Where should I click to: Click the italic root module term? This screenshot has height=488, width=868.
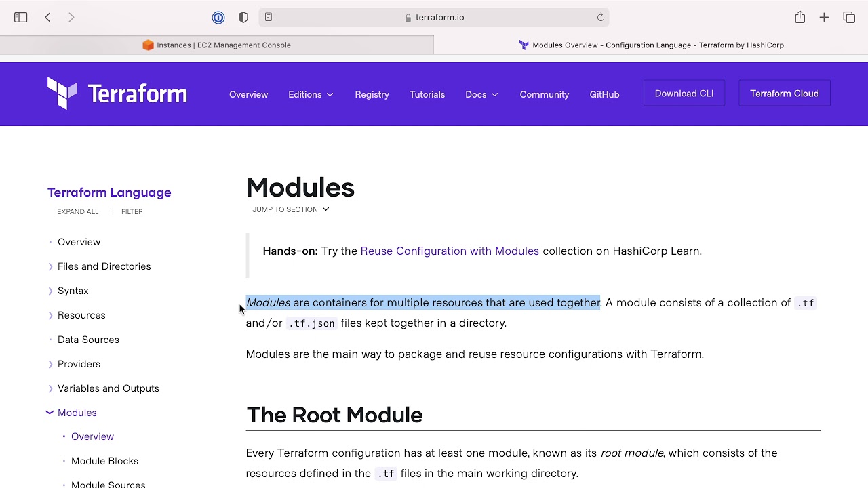click(632, 453)
